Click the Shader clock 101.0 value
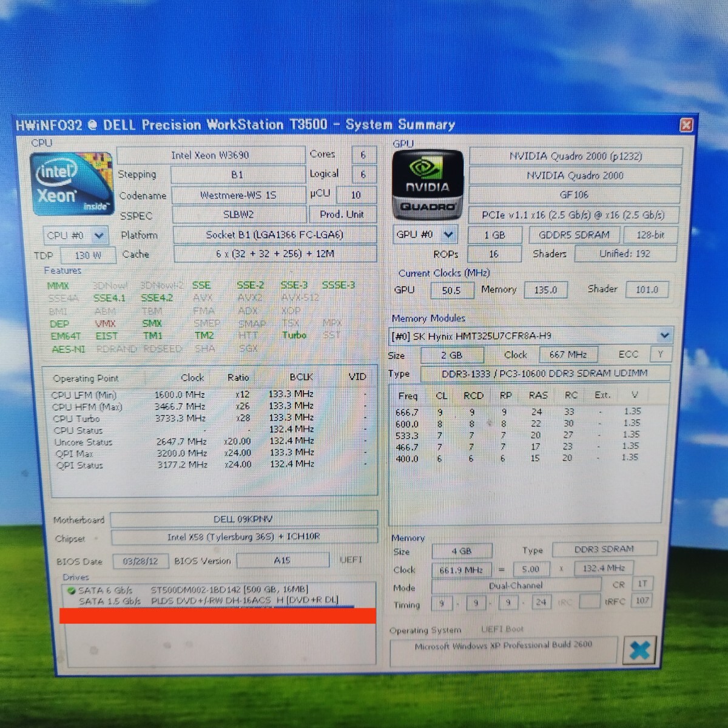728x728 pixels. tap(647, 290)
